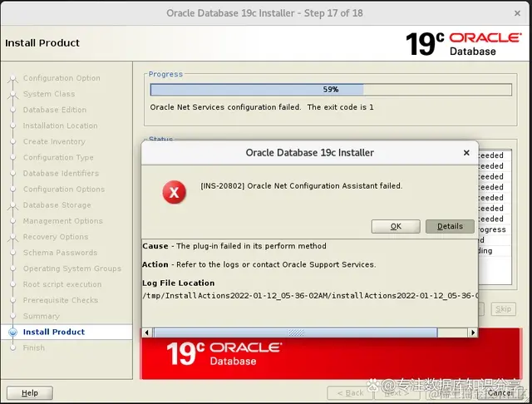Image resolution: width=532 pixels, height=404 pixels.
Task: Select Prerequisite Checks step
Action: pyautogui.click(x=61, y=300)
